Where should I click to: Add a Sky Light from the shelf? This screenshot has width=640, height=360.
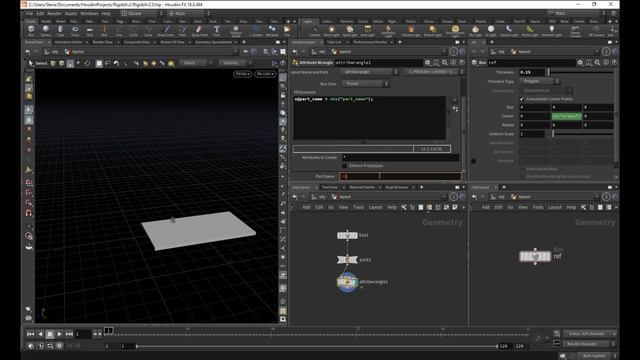475,31
